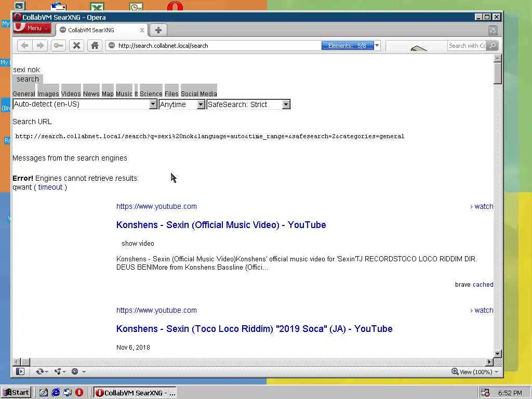
Task: Go to the home page button
Action: pyautogui.click(x=95, y=46)
